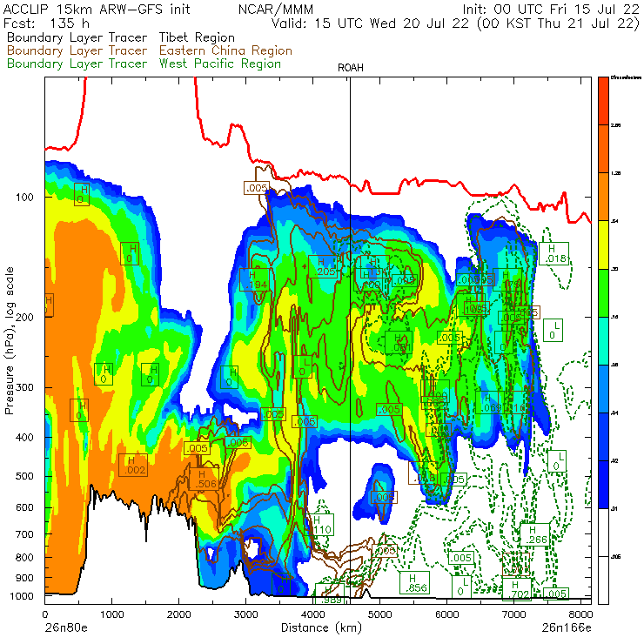This screenshot has width=644, height=644.
Task: Click the '300' pressure axis tick label
Action: point(24,387)
